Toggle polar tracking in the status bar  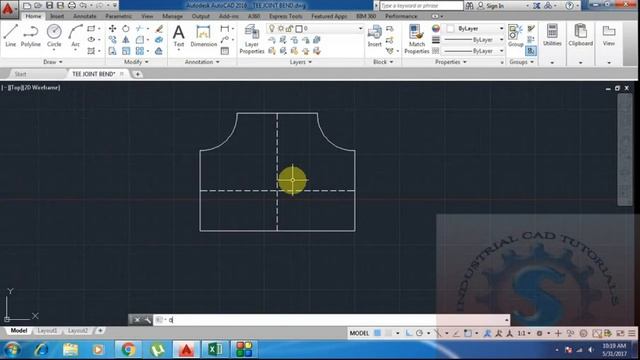click(419, 333)
